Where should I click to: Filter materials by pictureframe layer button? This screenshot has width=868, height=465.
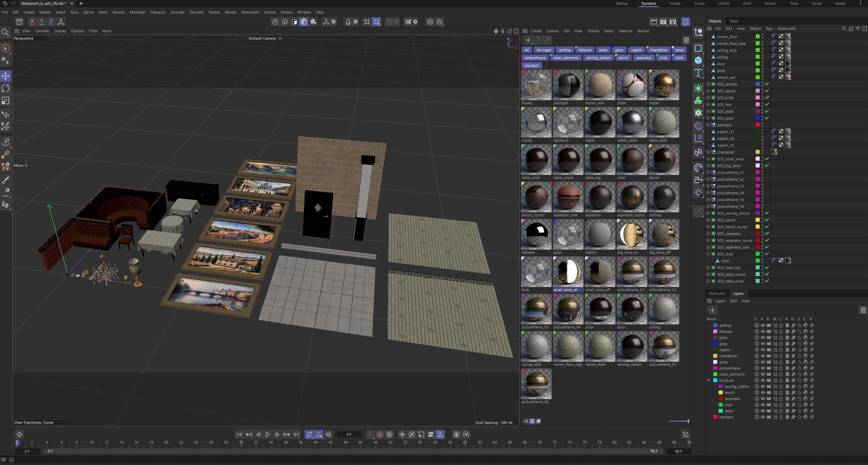535,58
